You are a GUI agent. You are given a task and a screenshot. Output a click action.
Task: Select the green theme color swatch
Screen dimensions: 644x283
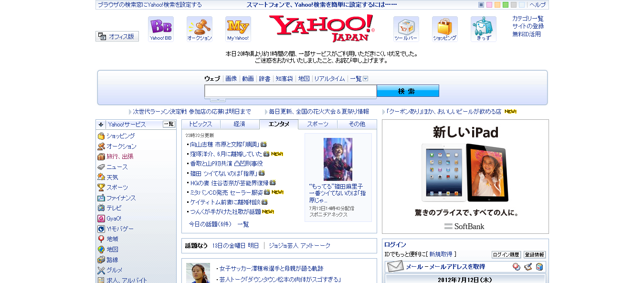[x=506, y=5]
